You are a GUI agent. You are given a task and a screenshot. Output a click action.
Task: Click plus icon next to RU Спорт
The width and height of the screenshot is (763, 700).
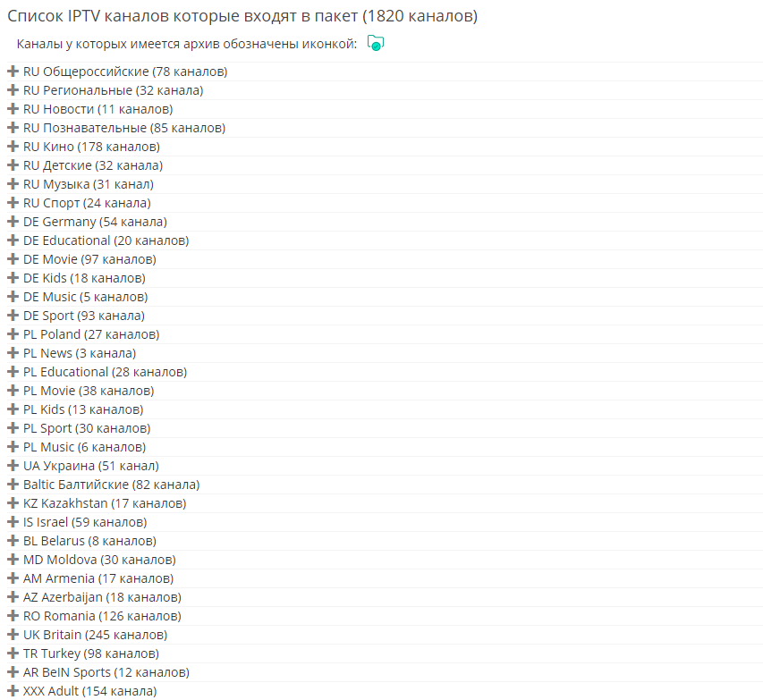point(13,203)
